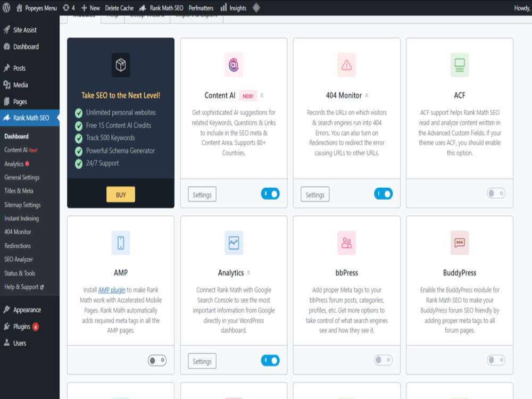Disable the Content AI module toggle
The width and height of the screenshot is (532, 399).
tap(270, 194)
